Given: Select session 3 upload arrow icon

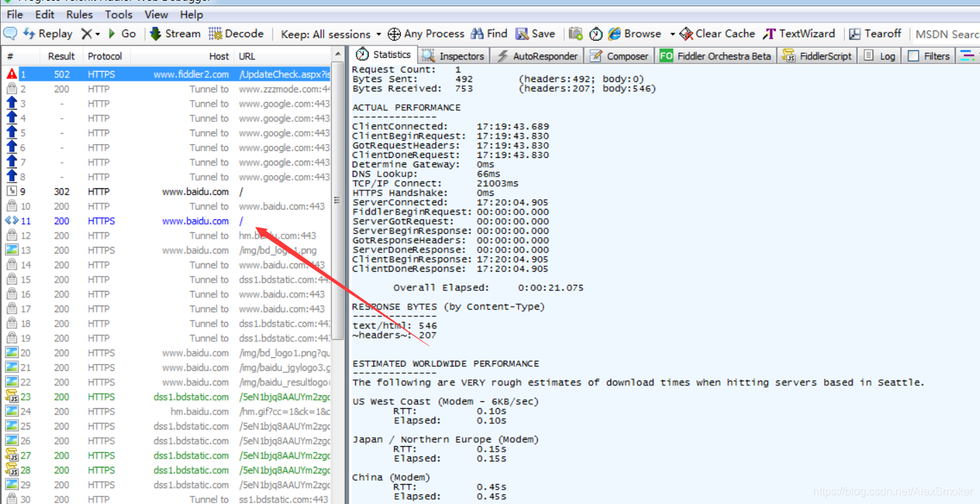Looking at the screenshot, I should click(12, 103).
